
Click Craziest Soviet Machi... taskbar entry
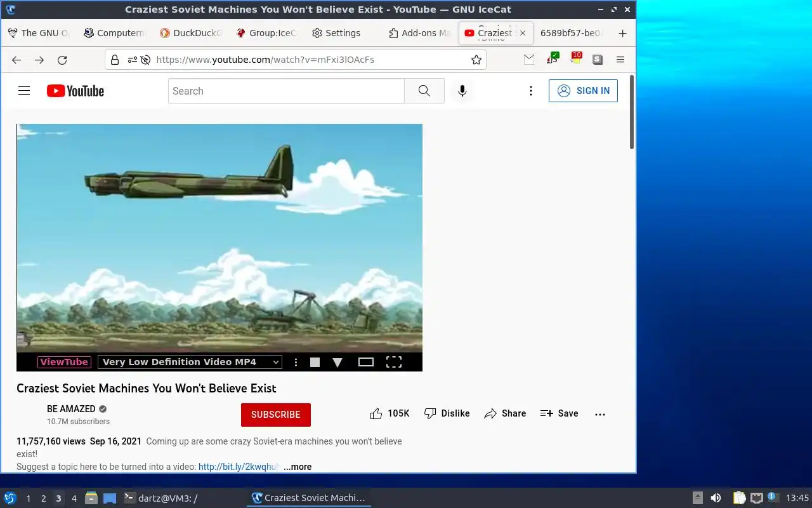coord(308,498)
